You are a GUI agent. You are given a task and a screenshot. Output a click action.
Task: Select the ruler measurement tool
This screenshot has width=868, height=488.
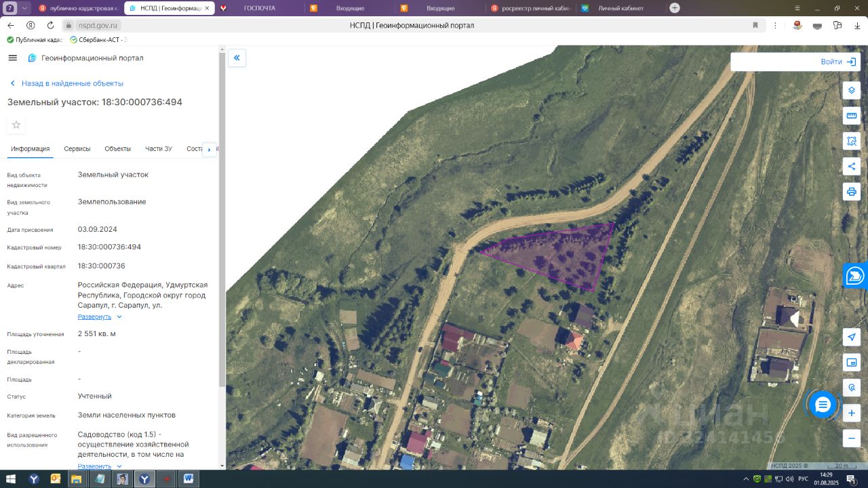[852, 116]
